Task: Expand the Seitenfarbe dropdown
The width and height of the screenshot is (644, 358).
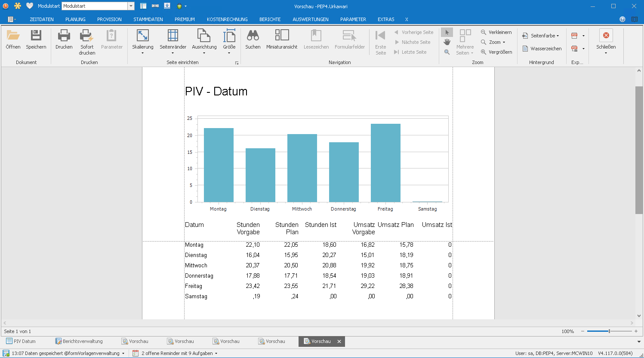Action: click(x=558, y=36)
